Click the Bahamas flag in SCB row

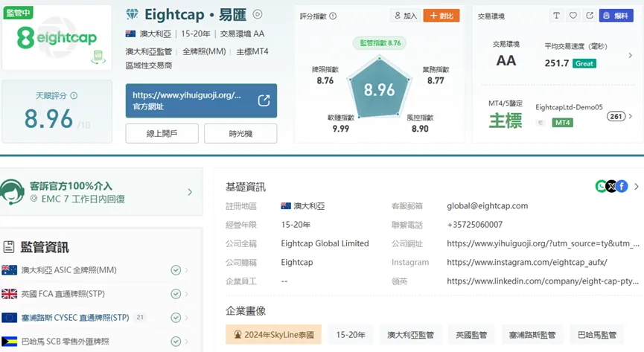pyautogui.click(x=10, y=342)
